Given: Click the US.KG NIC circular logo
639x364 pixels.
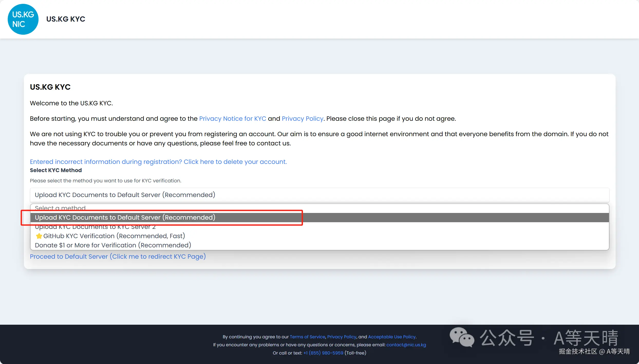Looking at the screenshot, I should [x=23, y=19].
